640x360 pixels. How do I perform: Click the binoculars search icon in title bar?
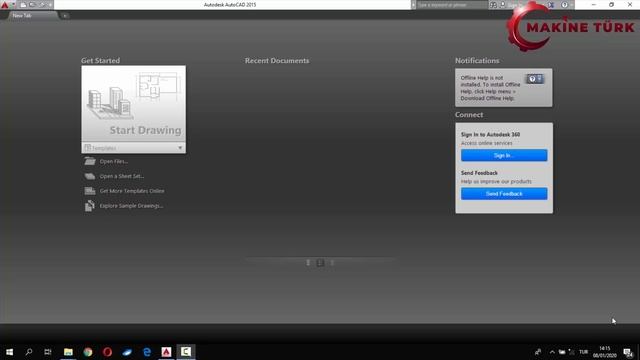pos(493,5)
